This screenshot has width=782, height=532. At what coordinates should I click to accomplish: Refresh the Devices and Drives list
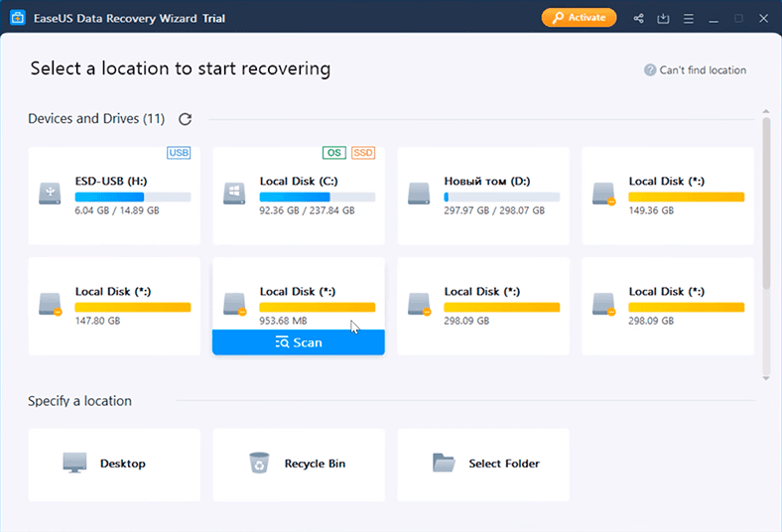pyautogui.click(x=185, y=119)
